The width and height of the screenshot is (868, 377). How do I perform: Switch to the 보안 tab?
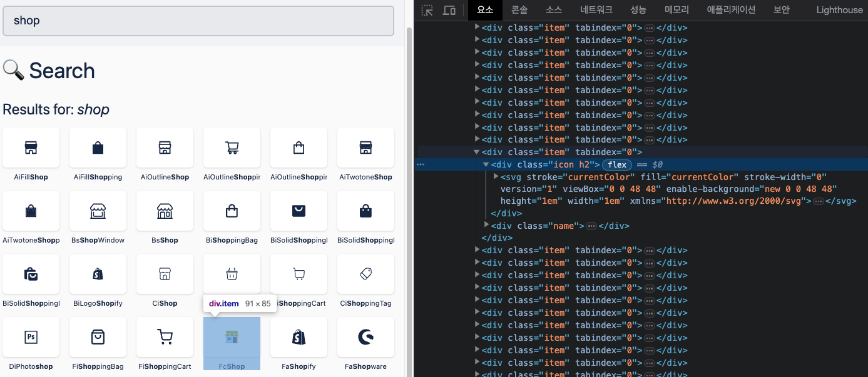coord(781,10)
